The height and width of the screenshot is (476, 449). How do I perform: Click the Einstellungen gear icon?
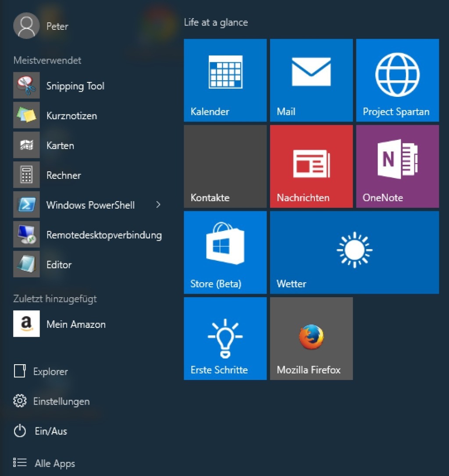point(20,401)
